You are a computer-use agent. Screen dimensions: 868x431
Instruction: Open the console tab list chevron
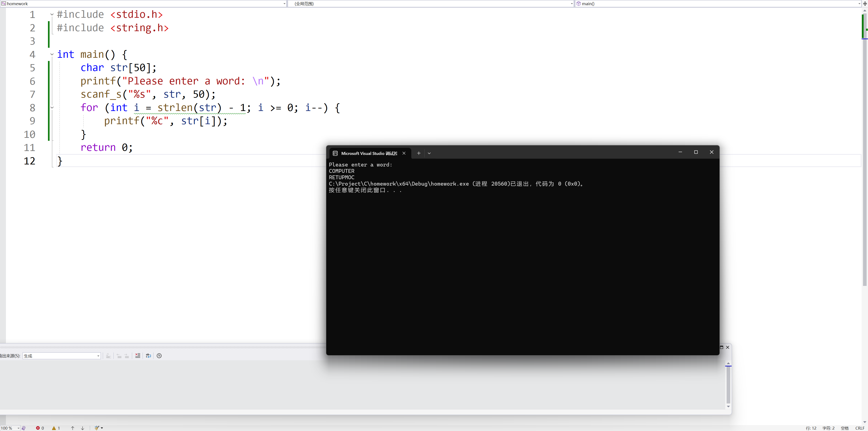coord(429,153)
